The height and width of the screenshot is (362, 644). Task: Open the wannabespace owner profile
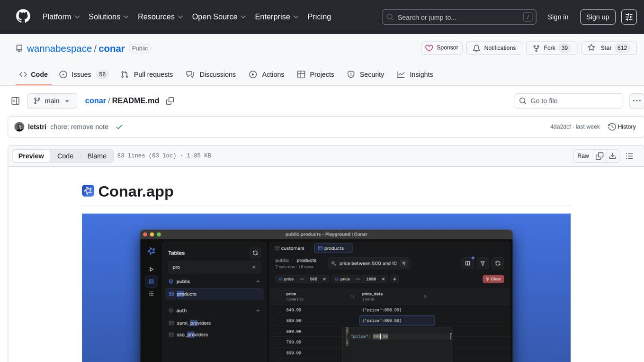(60, 48)
